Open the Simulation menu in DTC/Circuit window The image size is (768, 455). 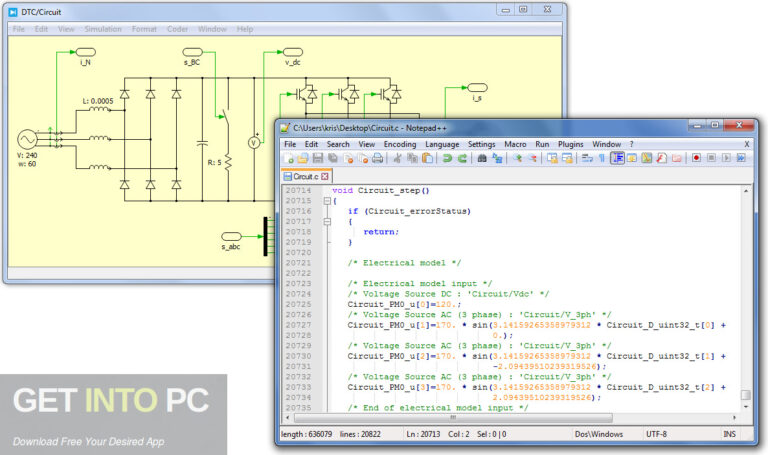click(x=103, y=29)
